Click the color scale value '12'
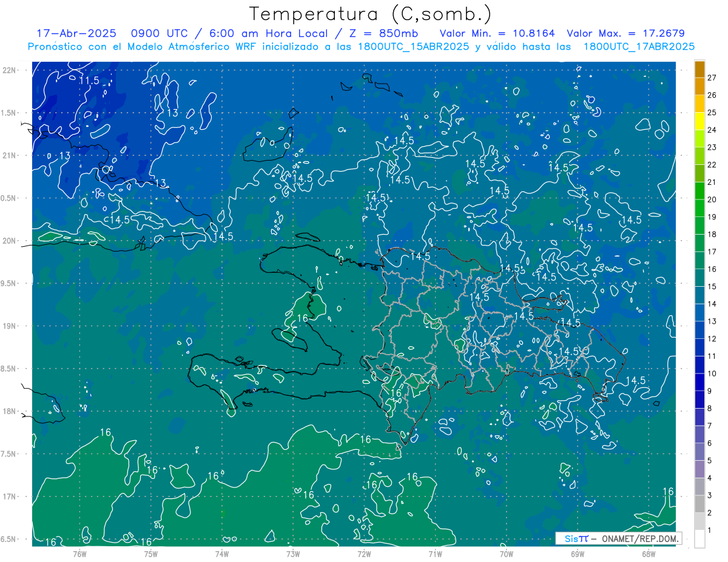Image resolution: width=728 pixels, height=562 pixels. (x=713, y=339)
